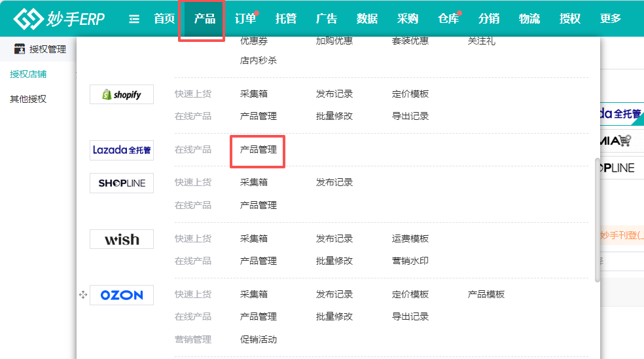Select 其他授权 in the sidebar
The width and height of the screenshot is (644, 359).
click(x=28, y=99)
